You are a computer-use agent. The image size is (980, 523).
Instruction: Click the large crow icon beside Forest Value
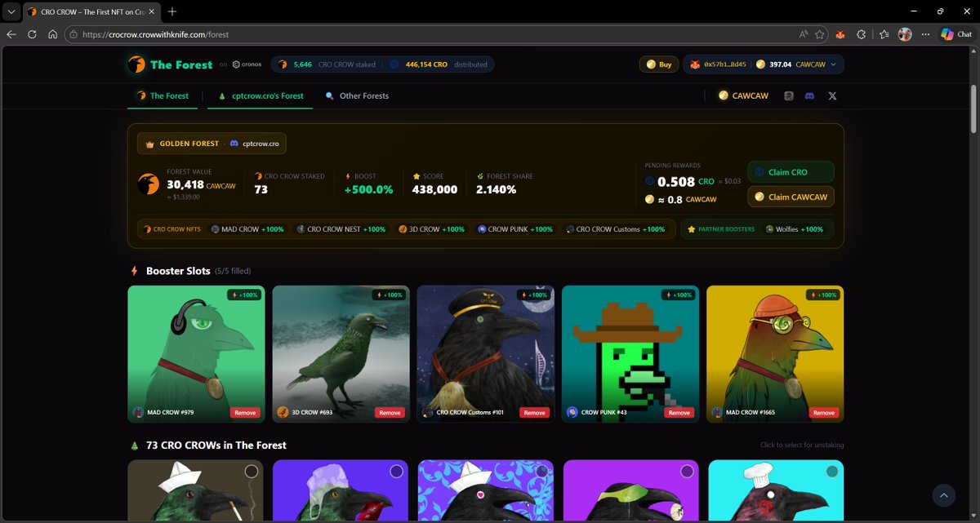point(149,184)
